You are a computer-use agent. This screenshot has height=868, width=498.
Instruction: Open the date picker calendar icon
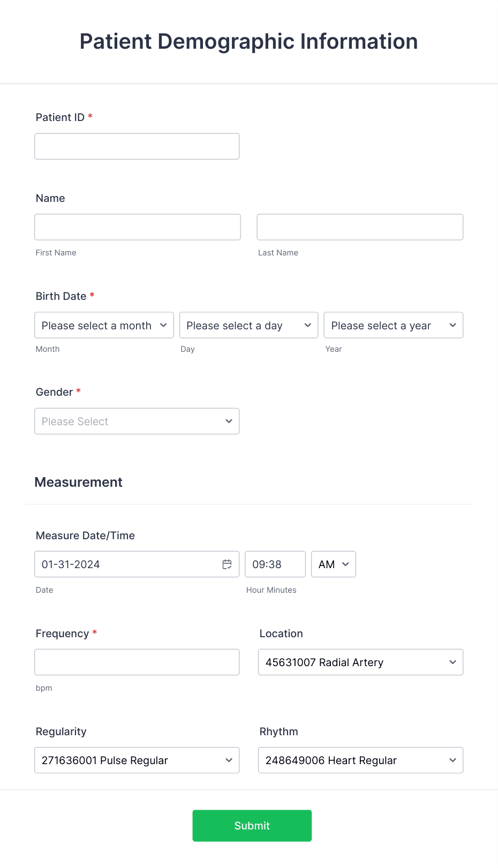pyautogui.click(x=227, y=564)
